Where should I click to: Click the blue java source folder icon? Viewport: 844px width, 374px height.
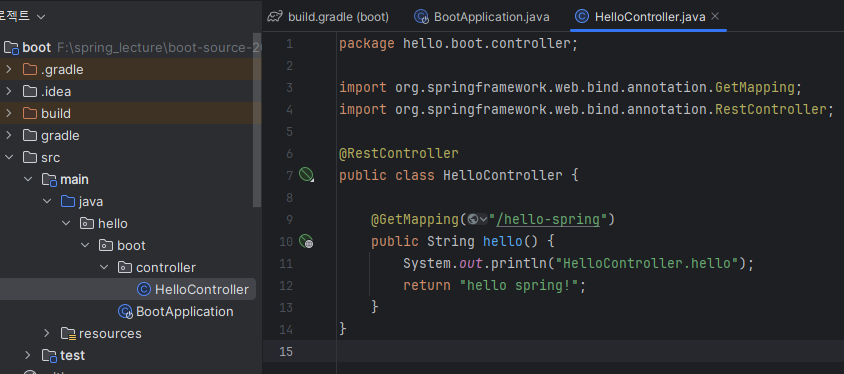(x=68, y=201)
